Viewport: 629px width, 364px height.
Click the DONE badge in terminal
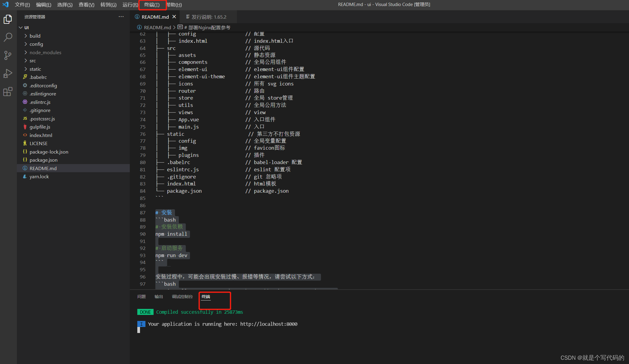[x=145, y=312]
